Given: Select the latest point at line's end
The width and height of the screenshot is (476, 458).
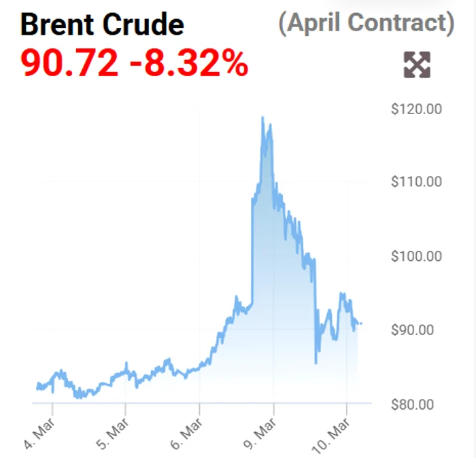Looking at the screenshot, I should (x=361, y=323).
